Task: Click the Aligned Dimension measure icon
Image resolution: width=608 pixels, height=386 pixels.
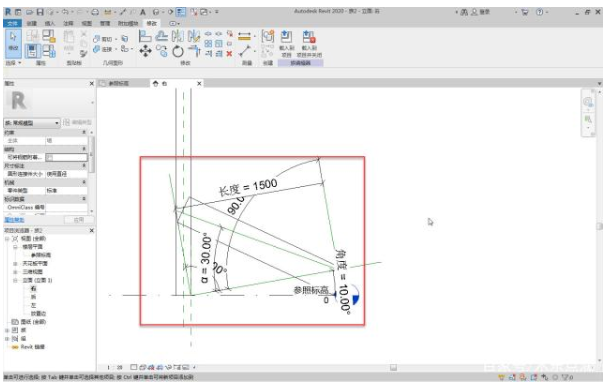Action: tap(244, 37)
